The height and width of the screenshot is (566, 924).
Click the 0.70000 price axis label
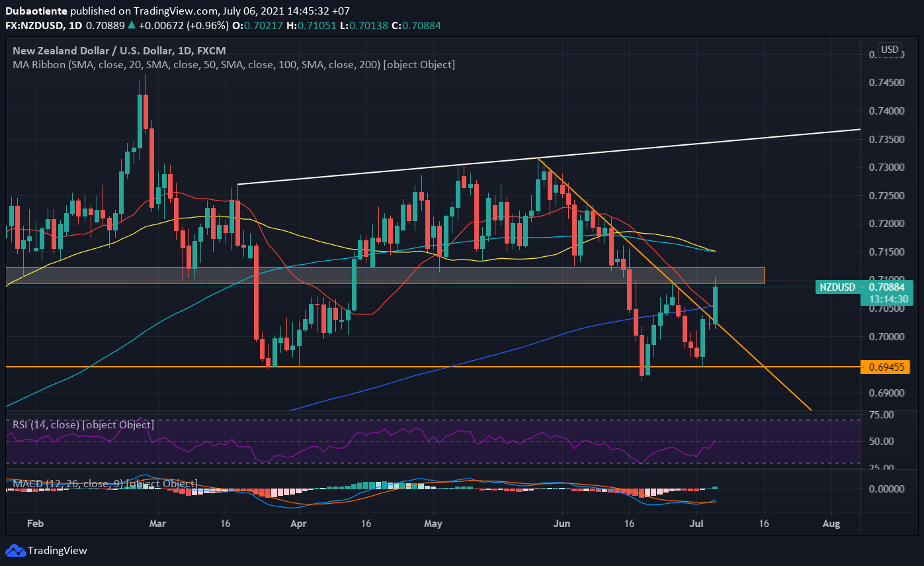pos(886,337)
